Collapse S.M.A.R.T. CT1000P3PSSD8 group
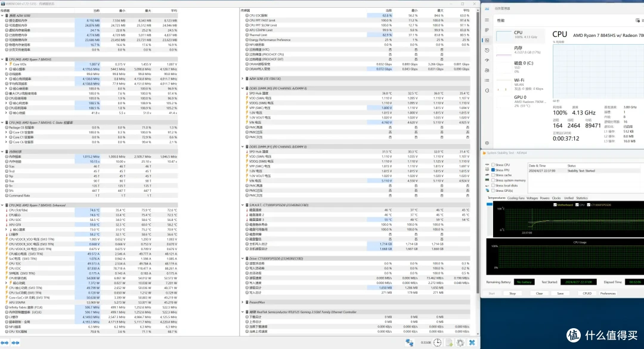The image size is (644, 349). pyautogui.click(x=243, y=205)
